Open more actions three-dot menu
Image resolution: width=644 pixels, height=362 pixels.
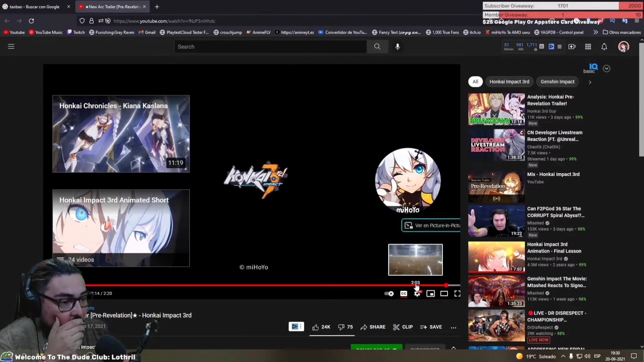tap(453, 327)
